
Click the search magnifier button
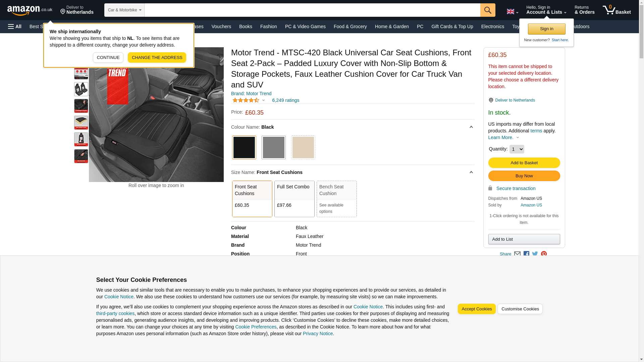pos(487,10)
